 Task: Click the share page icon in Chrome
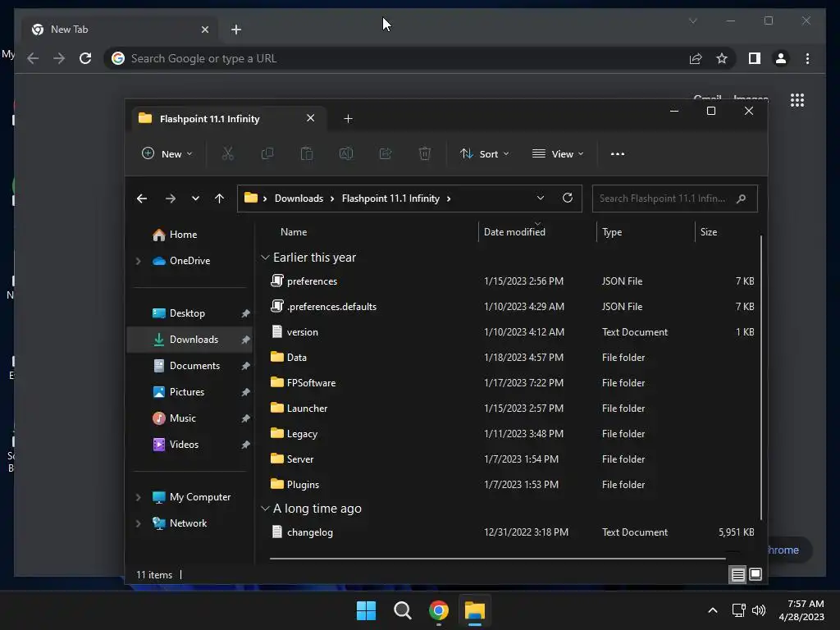696,58
